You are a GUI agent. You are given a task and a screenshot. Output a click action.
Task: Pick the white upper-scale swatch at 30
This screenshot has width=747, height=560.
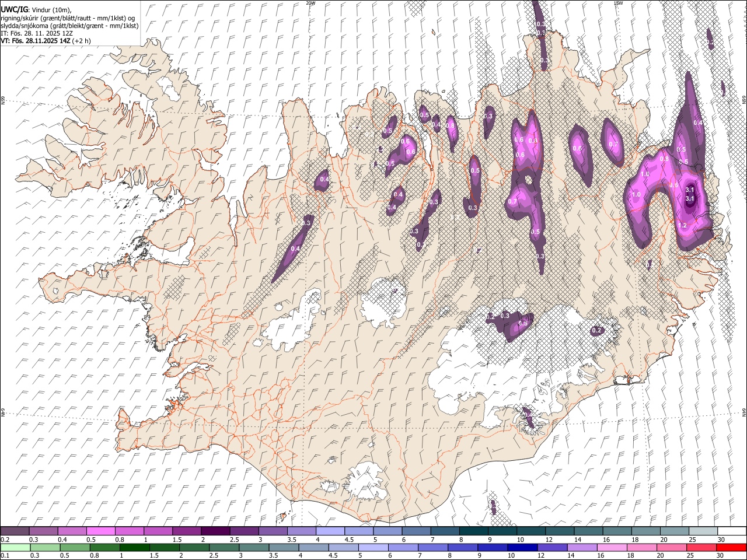[x=731, y=531]
